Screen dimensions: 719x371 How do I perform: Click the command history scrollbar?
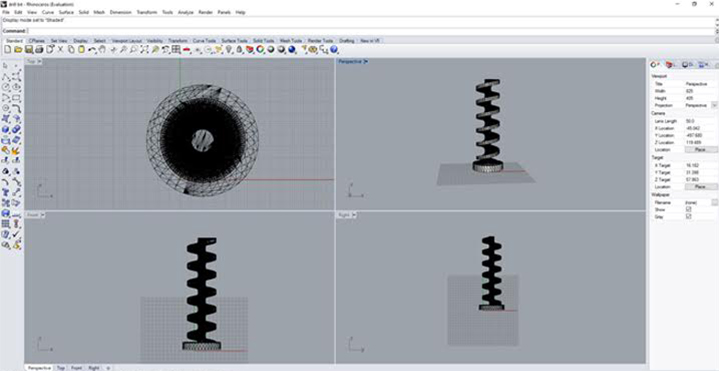[716, 21]
